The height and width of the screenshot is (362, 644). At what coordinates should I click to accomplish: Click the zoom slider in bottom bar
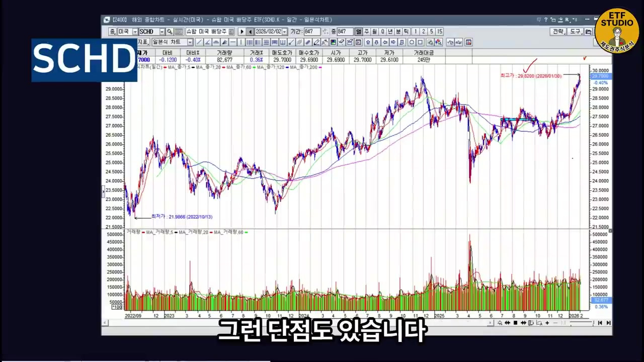[x=582, y=323]
